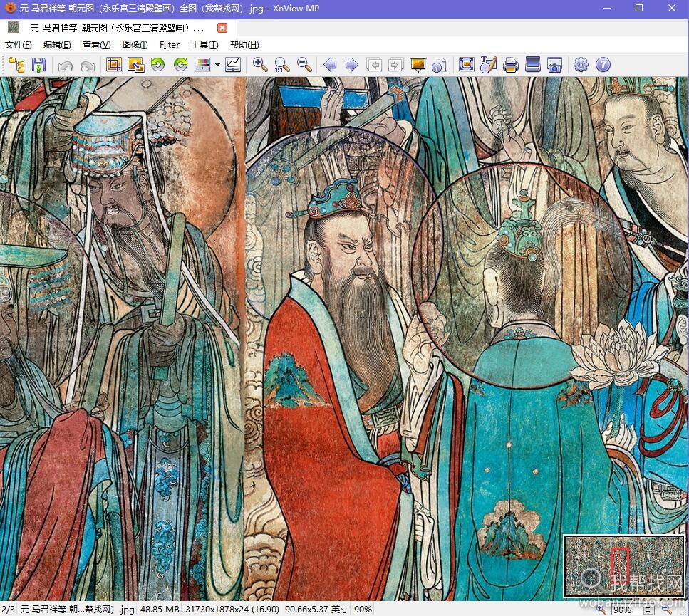Open the 工具(T) menu

pos(204,45)
